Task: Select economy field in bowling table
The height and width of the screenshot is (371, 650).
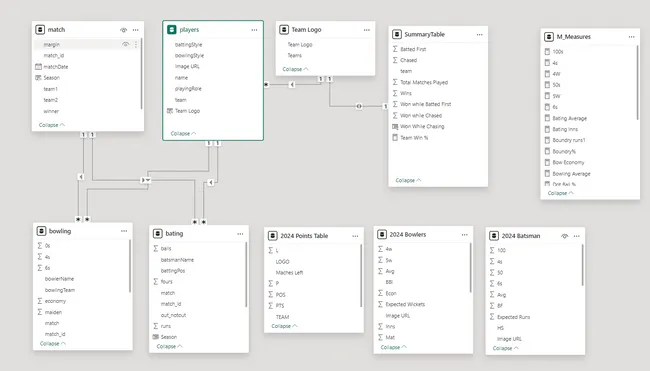Action: [x=55, y=301]
